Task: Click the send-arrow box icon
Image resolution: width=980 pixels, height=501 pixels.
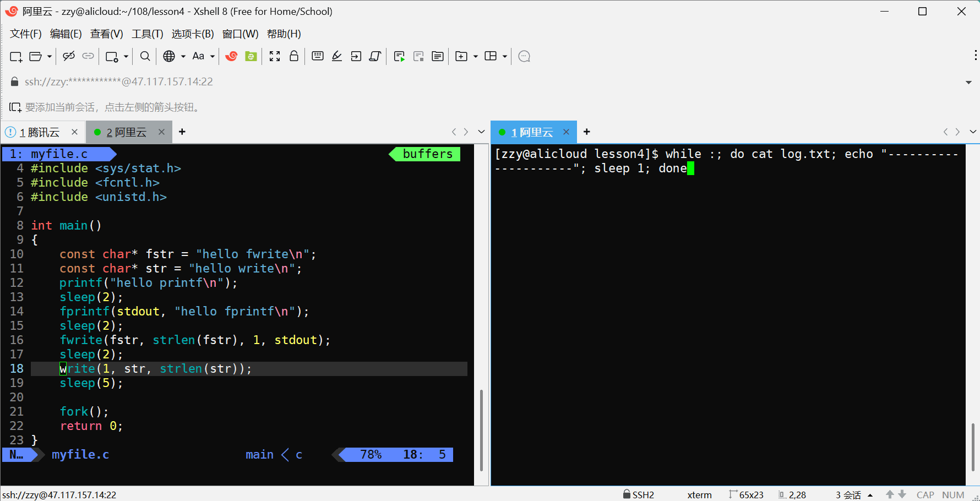Action: click(x=356, y=56)
